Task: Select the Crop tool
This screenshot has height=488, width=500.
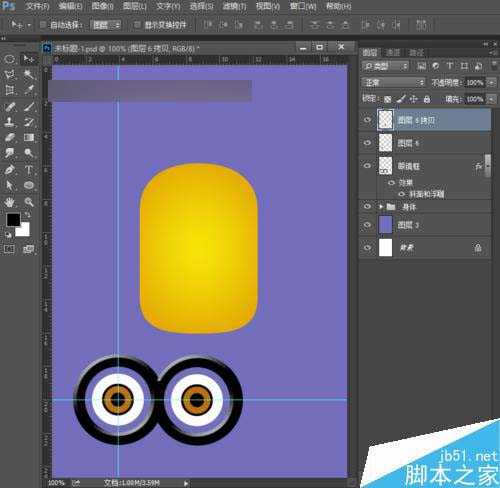Action: [9, 90]
